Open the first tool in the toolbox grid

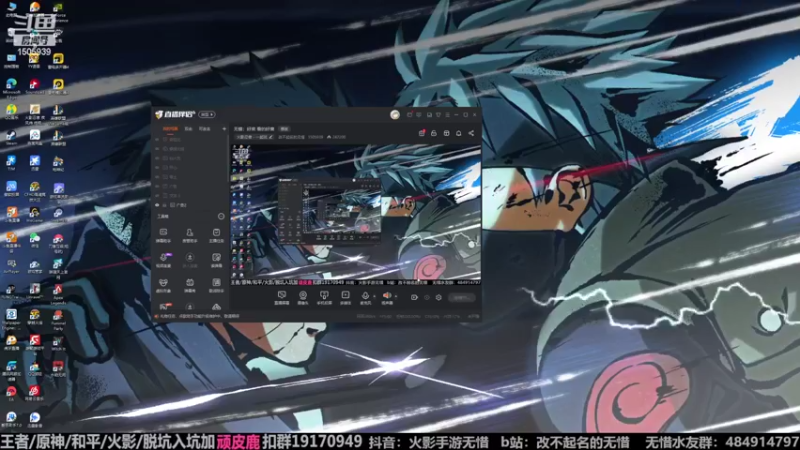163,235
